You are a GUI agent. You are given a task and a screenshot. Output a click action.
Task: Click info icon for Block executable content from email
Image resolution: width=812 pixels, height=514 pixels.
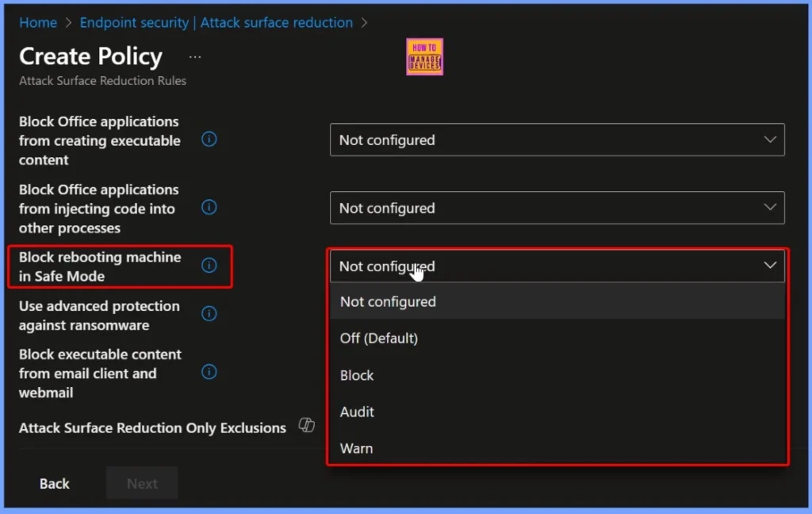pos(209,371)
